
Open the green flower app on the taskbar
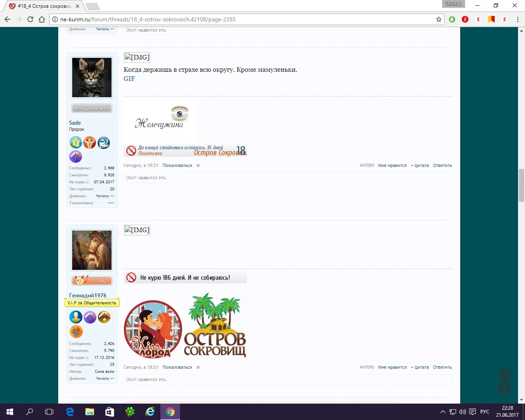130,412
